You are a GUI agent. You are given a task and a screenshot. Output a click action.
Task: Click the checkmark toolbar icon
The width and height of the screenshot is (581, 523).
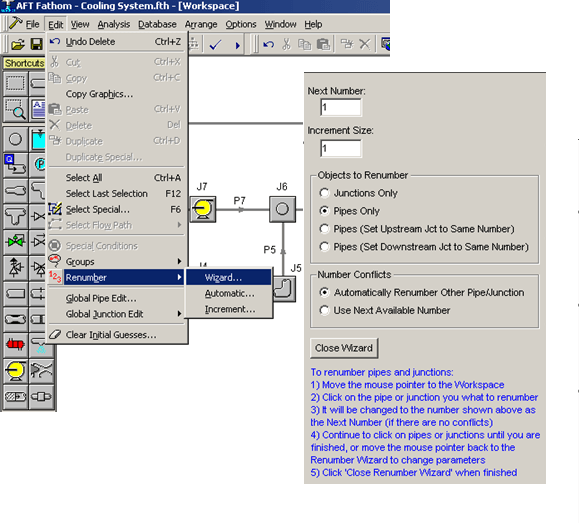pyautogui.click(x=215, y=45)
